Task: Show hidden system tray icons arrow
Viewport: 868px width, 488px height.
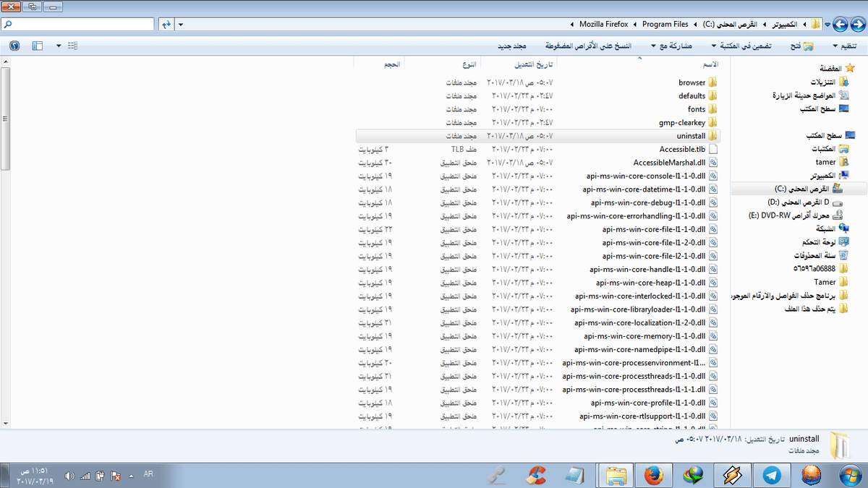Action: [x=131, y=476]
